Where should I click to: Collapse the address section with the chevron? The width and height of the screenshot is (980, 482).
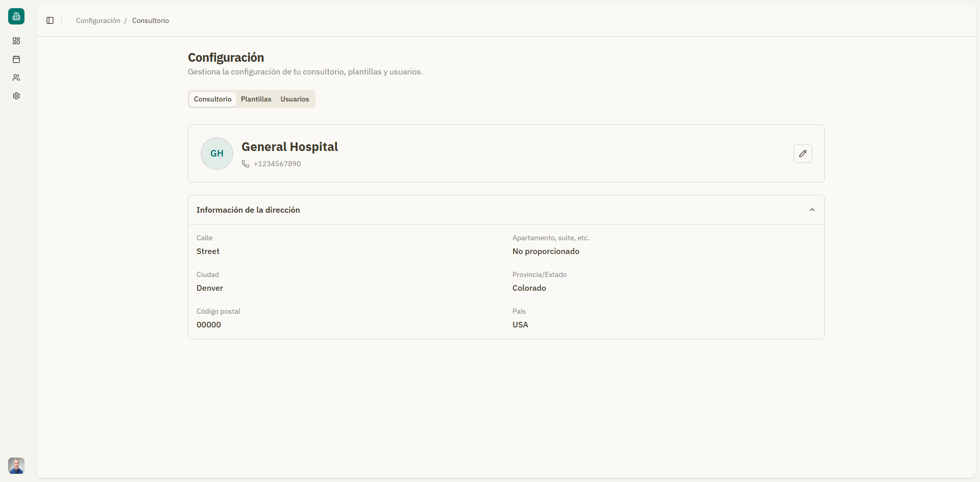click(812, 210)
